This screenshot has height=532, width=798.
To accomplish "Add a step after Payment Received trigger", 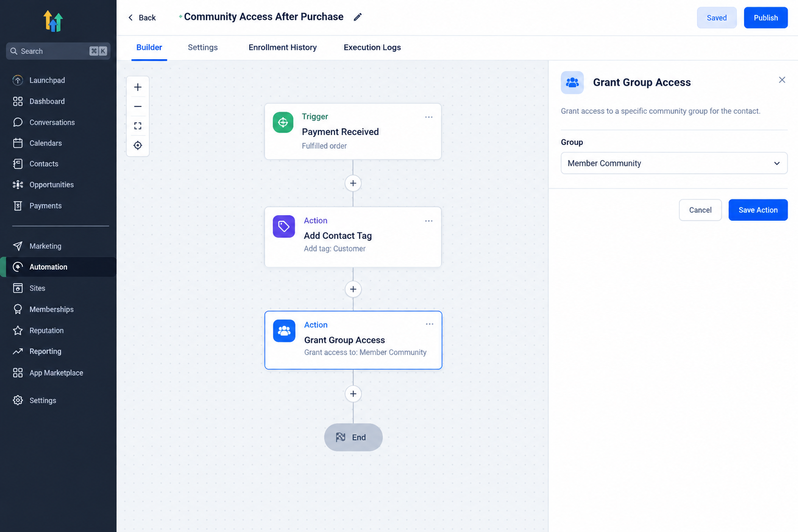I will coord(353,183).
